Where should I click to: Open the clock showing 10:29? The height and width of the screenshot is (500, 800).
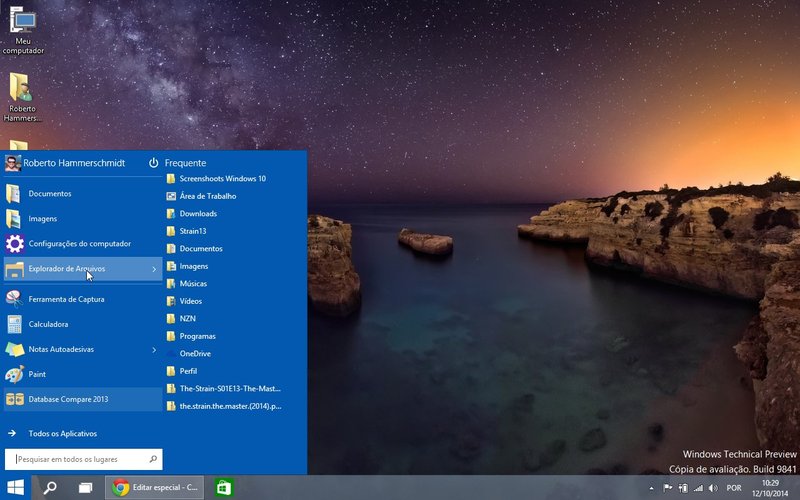click(770, 488)
